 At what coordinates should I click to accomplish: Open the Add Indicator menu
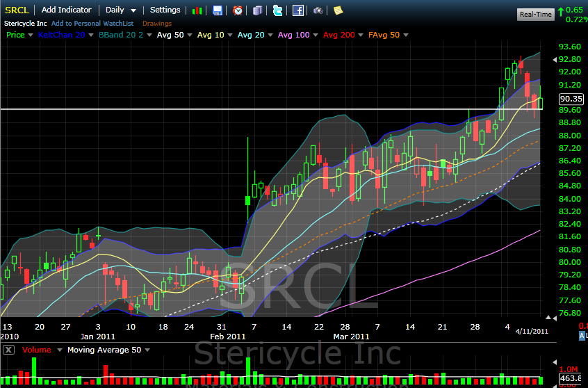(x=66, y=10)
